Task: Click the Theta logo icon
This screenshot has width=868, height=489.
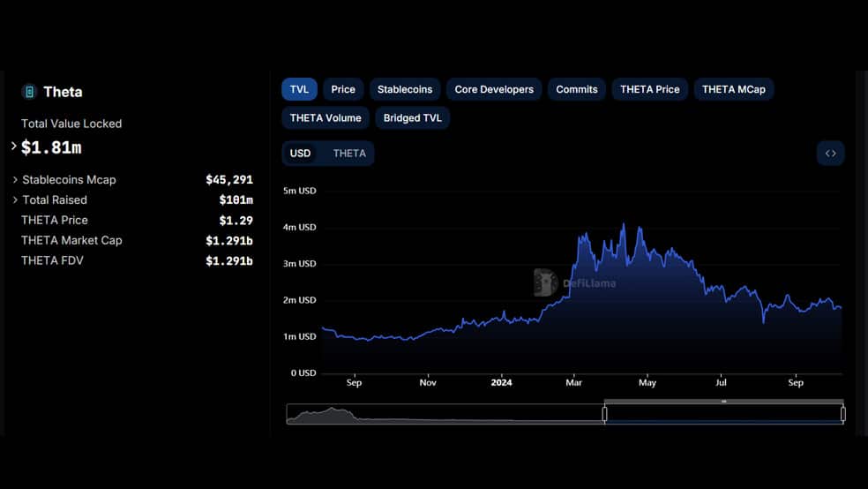Action: pos(29,92)
